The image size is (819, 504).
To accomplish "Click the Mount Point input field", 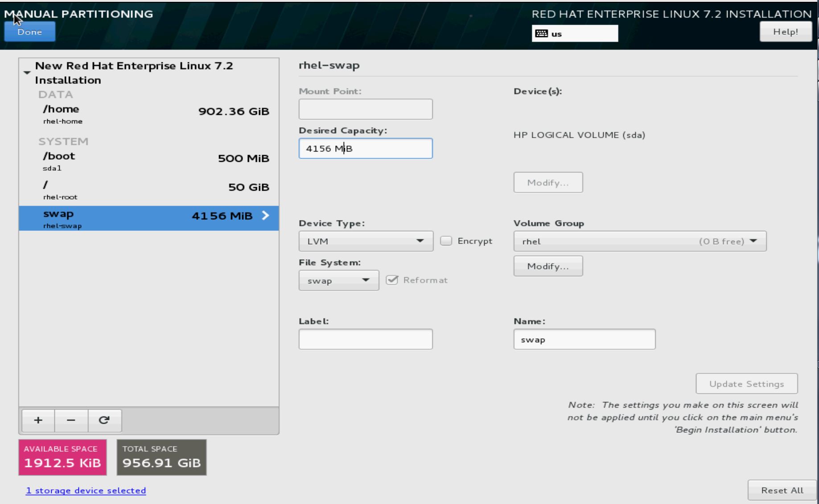I will point(366,109).
